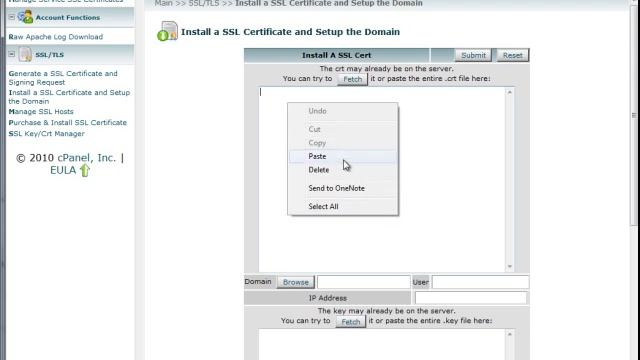The image size is (640, 360).
Task: Open Manage SSL Hosts link
Action: (41, 111)
